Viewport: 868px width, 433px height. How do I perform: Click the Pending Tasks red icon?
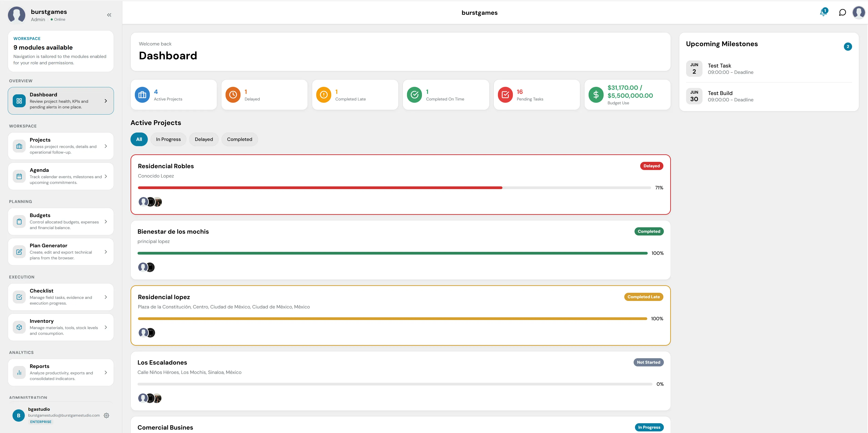(505, 95)
